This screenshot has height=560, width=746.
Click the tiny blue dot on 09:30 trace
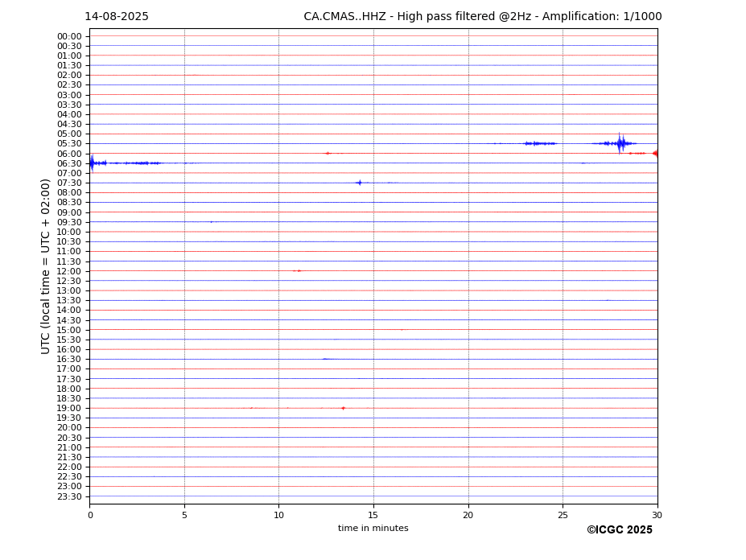click(x=211, y=222)
